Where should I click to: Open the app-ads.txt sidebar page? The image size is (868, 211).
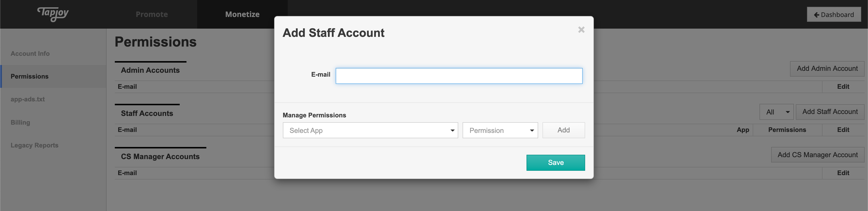(28, 99)
